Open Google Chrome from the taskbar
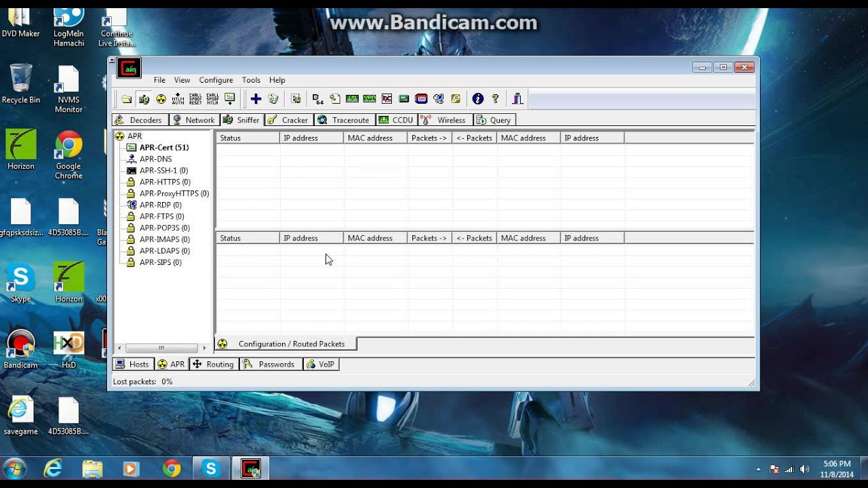 (172, 468)
